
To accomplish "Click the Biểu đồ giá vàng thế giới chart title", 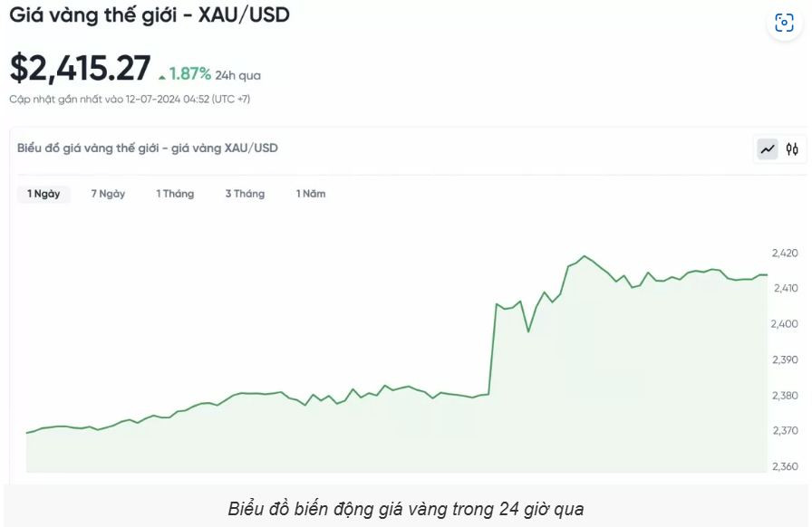I will click(148, 149).
